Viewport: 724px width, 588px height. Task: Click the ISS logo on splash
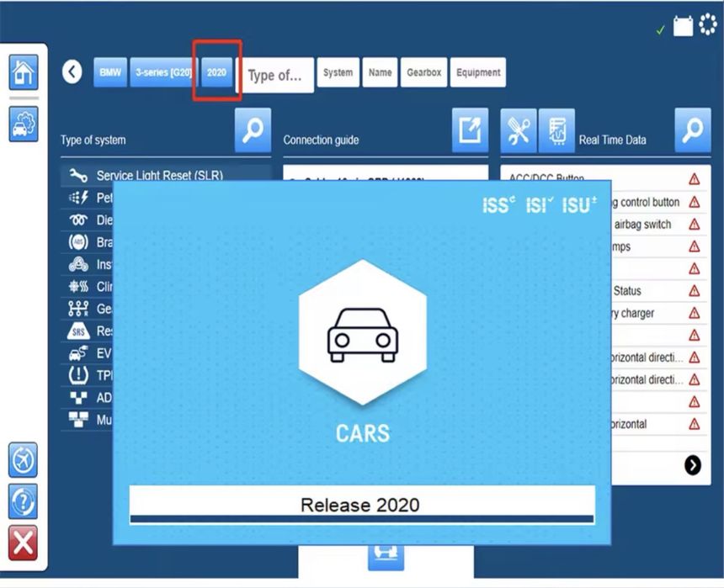point(498,205)
